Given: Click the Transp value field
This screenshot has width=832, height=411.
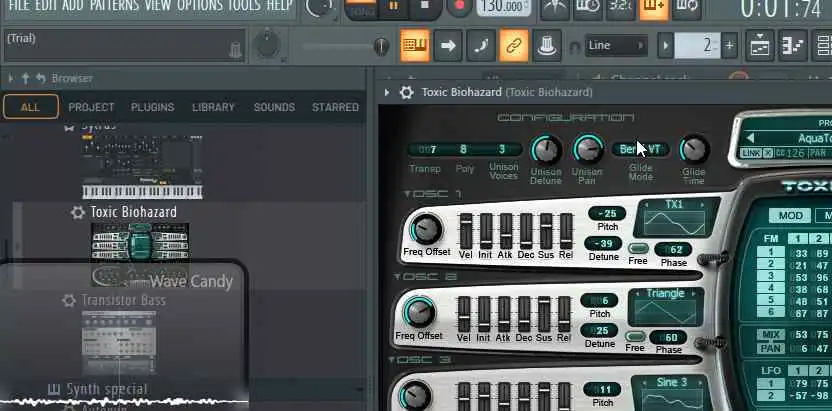Looking at the screenshot, I should tap(428, 150).
